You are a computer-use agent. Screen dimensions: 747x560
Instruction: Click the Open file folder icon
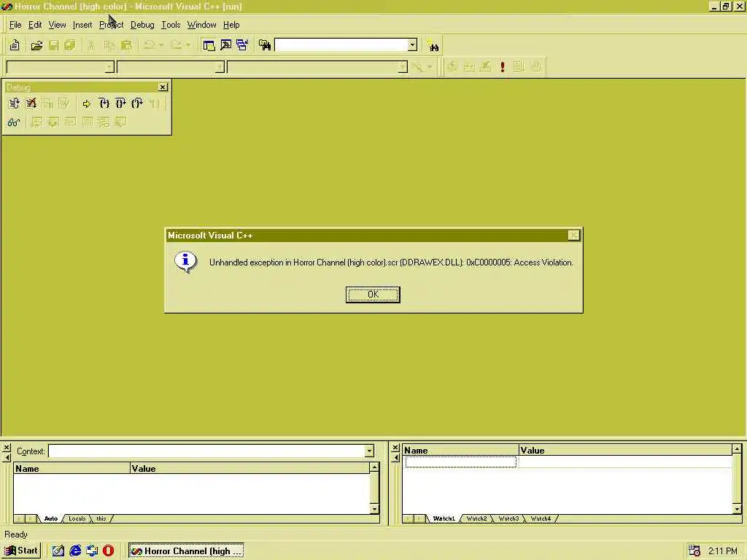click(x=36, y=45)
